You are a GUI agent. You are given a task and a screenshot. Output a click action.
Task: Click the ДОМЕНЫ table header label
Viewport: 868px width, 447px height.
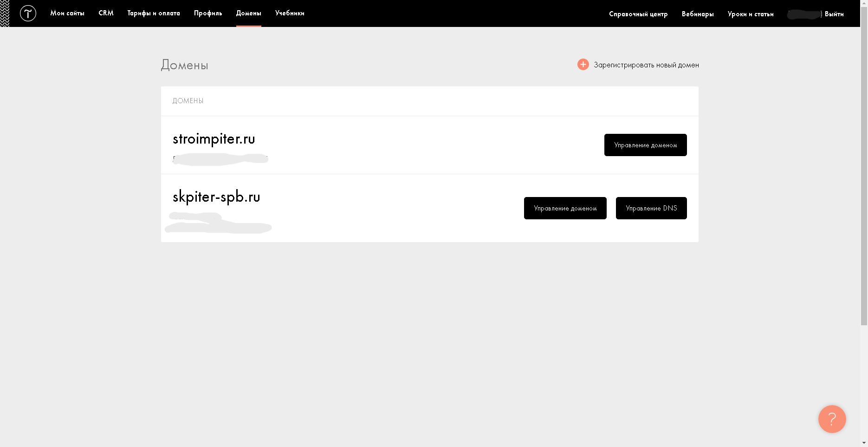(x=188, y=101)
